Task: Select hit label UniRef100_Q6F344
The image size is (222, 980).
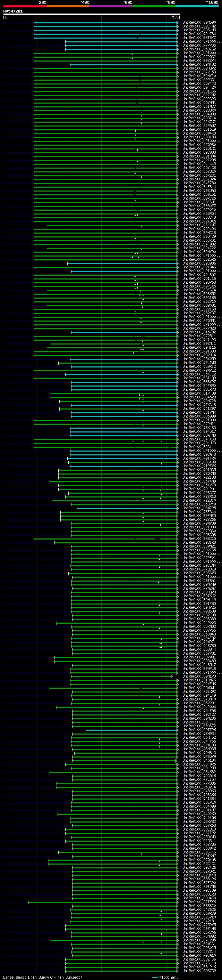Action: (x=199, y=512)
